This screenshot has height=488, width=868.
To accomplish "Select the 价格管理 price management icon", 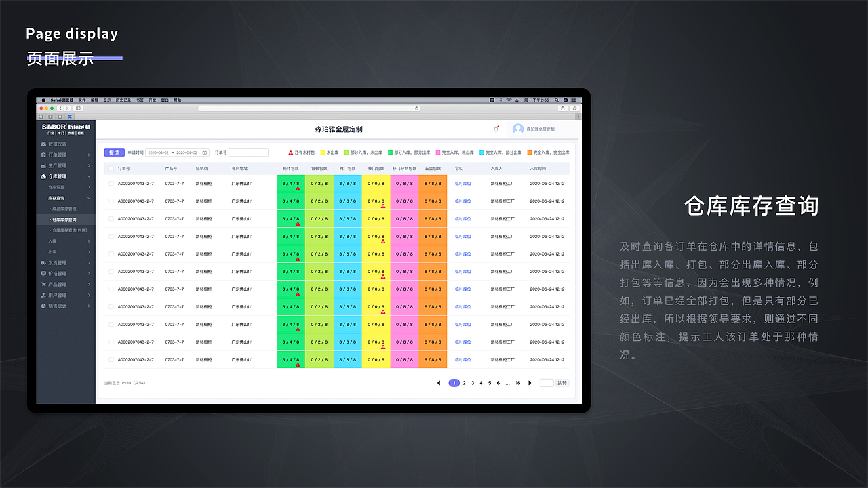I will [44, 272].
